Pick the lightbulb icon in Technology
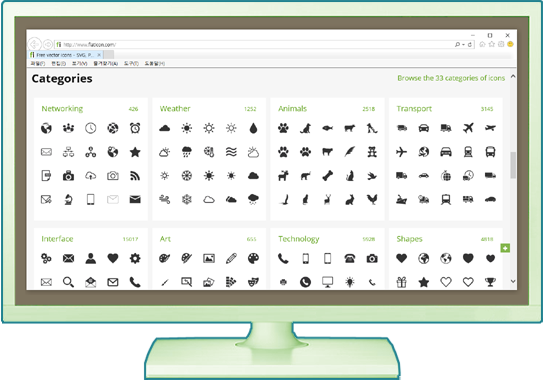Screen dimensions: 544x381 (350, 282)
